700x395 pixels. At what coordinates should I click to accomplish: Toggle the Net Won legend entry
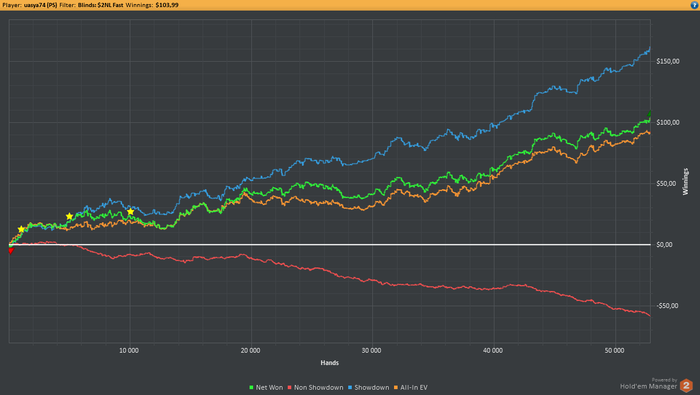pos(266,387)
